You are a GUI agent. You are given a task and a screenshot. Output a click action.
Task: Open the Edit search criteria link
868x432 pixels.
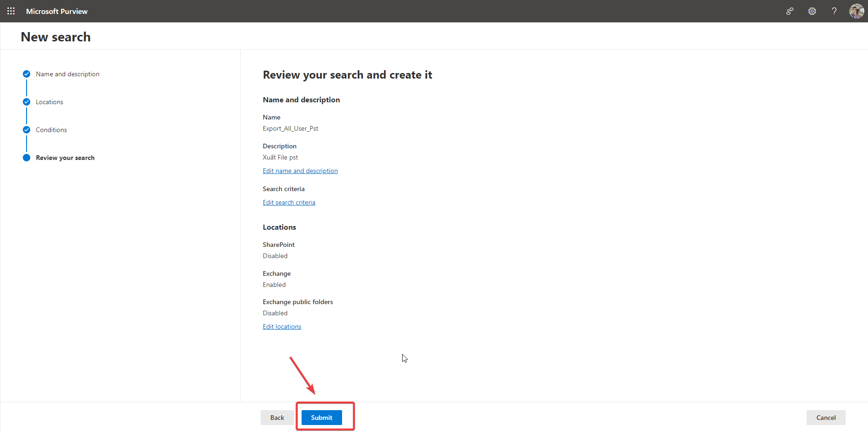click(289, 202)
